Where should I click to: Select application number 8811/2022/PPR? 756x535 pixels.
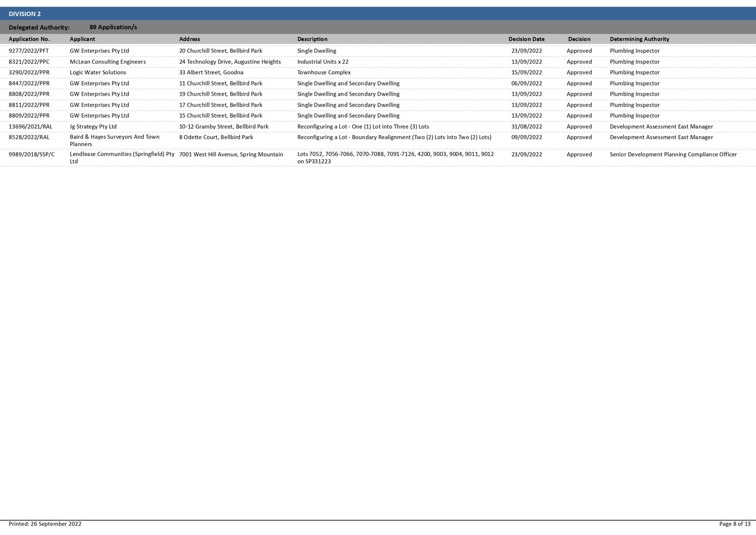coord(29,105)
